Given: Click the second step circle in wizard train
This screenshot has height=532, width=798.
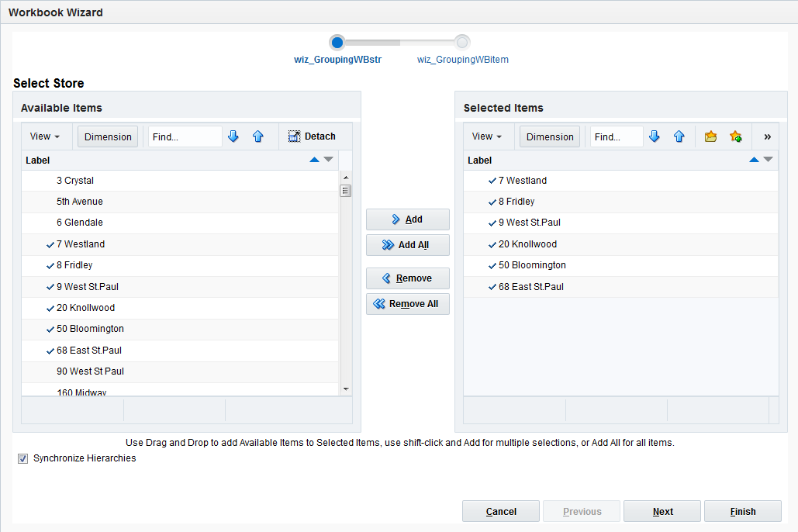Looking at the screenshot, I should (x=462, y=42).
